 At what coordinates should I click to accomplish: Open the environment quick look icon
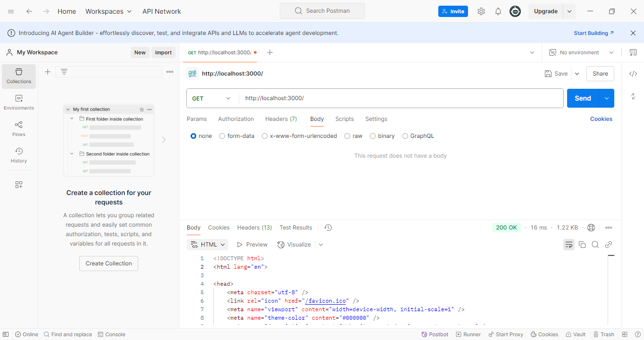pos(633,52)
